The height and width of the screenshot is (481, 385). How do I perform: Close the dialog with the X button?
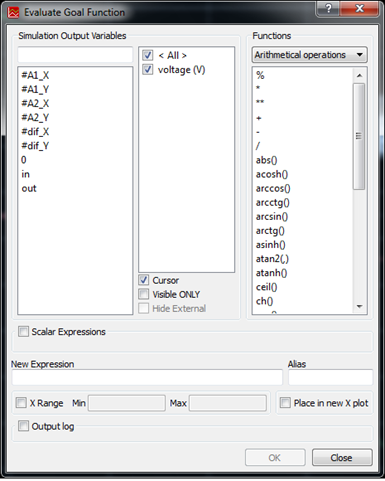pyautogui.click(x=359, y=8)
